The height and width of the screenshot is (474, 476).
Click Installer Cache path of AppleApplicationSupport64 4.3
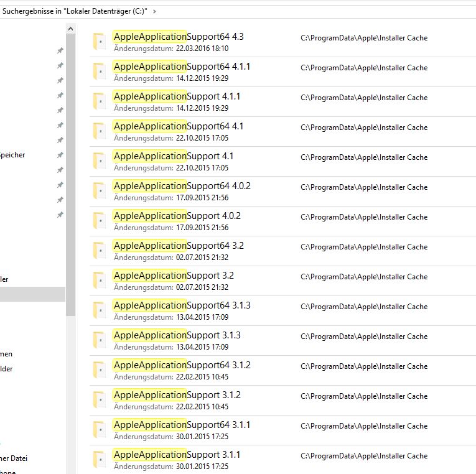(x=364, y=38)
